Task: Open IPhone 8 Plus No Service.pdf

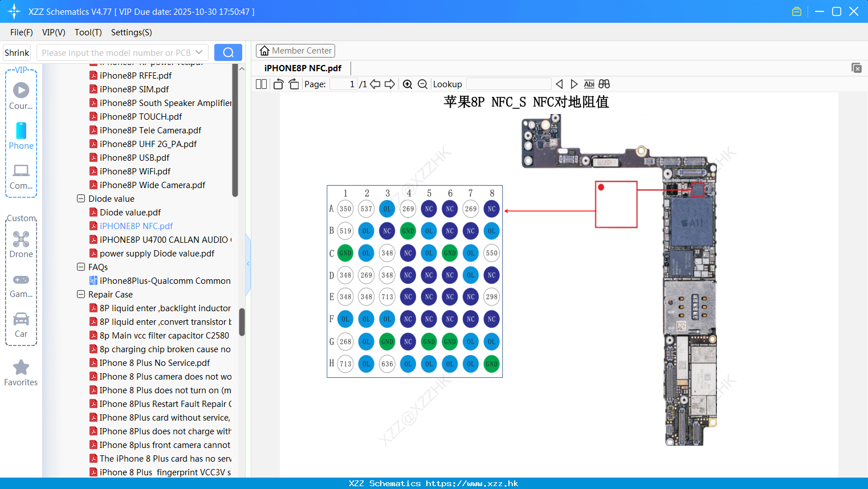Action: 154,362
